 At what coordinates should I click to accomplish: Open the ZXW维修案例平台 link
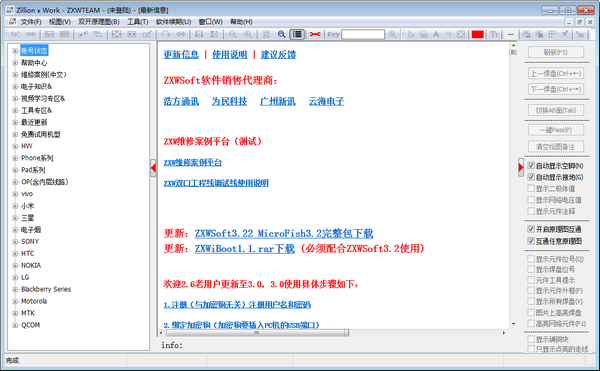coord(192,163)
